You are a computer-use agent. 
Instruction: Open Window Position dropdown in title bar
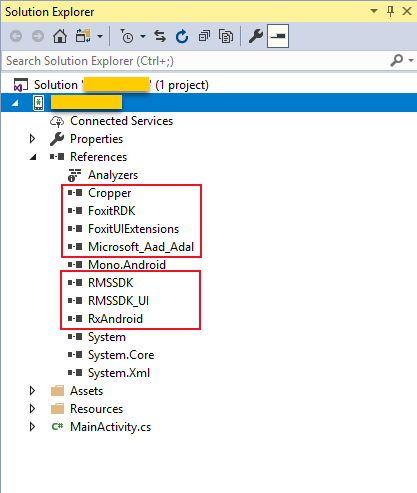tap(374, 11)
